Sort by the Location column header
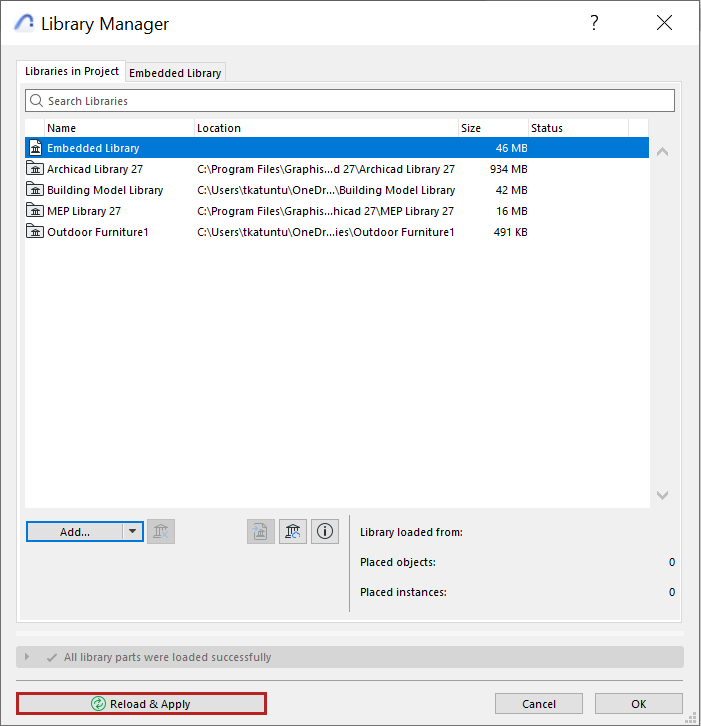701x726 pixels. tap(326, 128)
